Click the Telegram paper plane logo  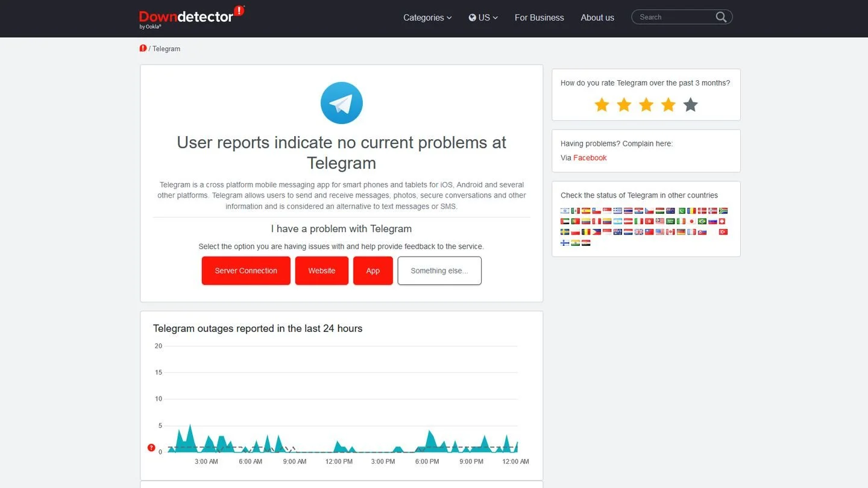pyautogui.click(x=341, y=103)
